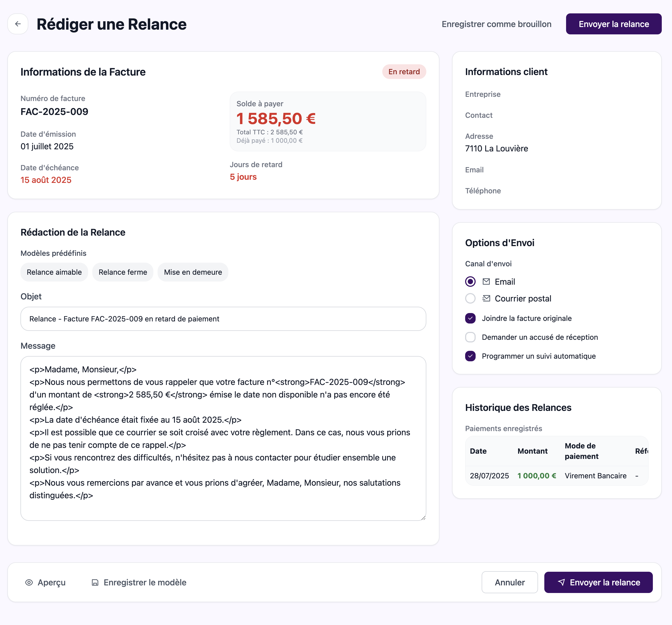This screenshot has height=625, width=672.
Task: Disable Programmer un suivi automatique
Action: (470, 356)
